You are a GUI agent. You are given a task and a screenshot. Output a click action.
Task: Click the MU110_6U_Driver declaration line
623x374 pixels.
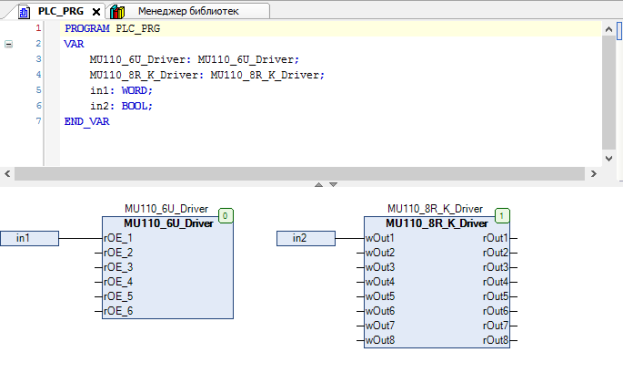194,60
